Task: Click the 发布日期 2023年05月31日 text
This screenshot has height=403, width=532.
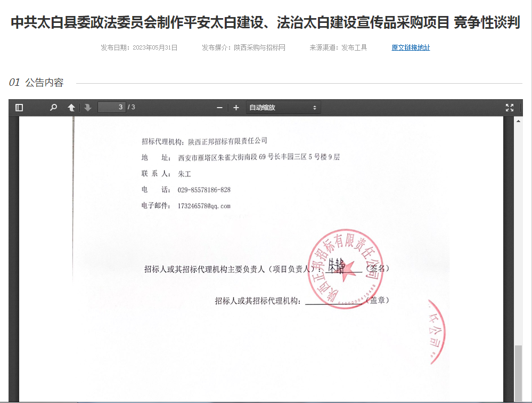Action: coord(139,47)
